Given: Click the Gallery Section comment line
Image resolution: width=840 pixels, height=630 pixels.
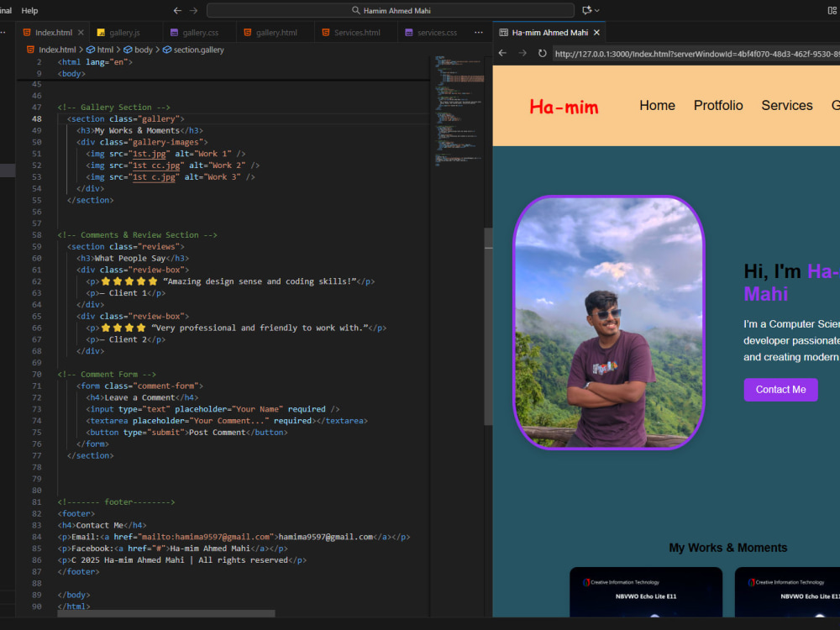Looking at the screenshot, I should (113, 108).
